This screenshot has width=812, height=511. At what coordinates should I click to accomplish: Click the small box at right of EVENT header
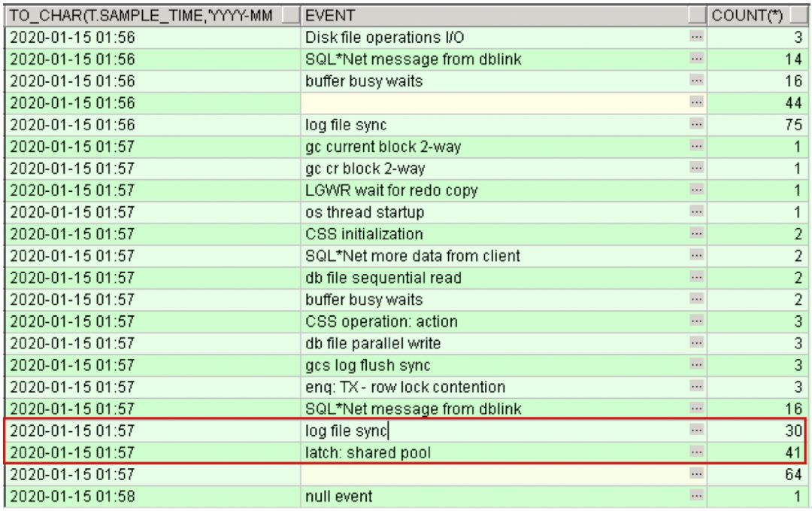[x=697, y=16]
